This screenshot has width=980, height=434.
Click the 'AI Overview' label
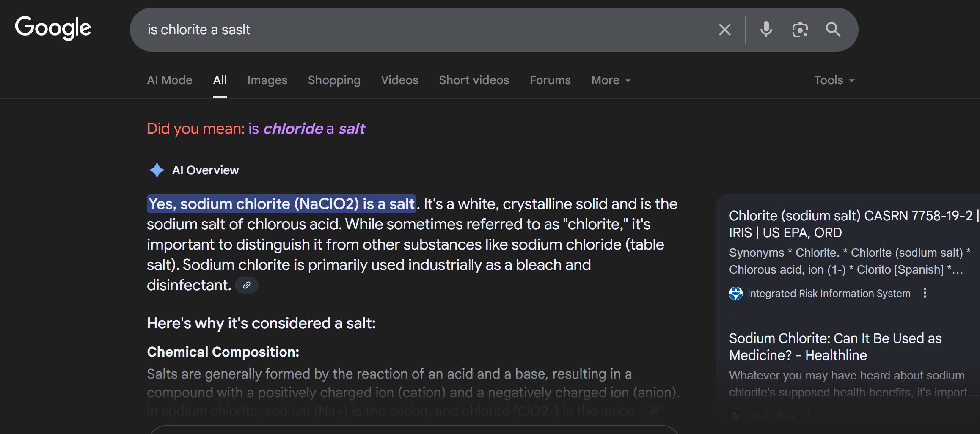pos(205,170)
